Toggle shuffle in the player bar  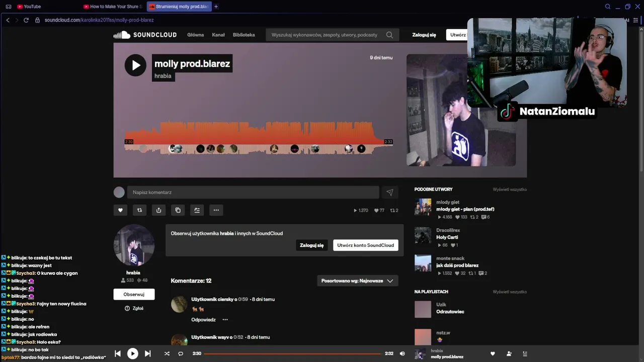[x=167, y=353]
